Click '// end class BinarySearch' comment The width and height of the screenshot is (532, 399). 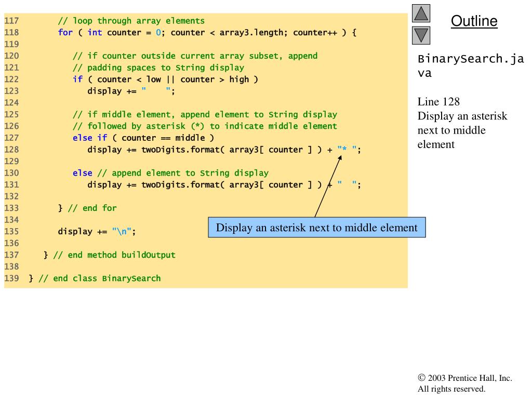tap(100, 278)
